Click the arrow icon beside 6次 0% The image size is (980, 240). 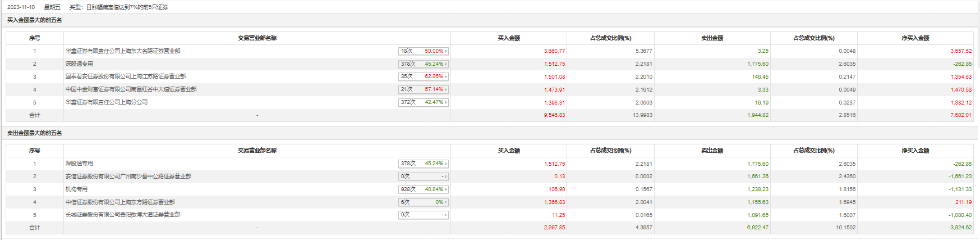coord(446,202)
